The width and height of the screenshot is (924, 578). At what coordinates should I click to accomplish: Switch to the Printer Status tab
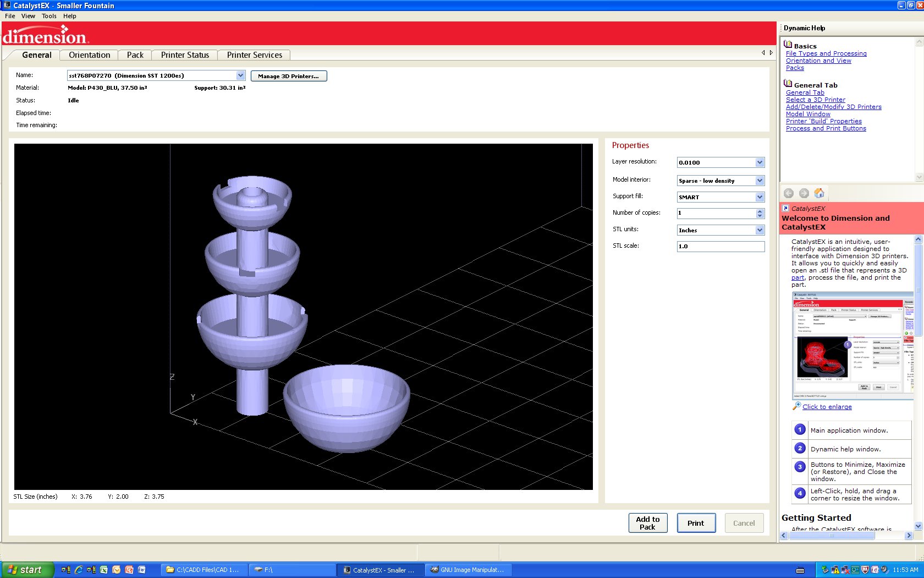click(x=185, y=55)
